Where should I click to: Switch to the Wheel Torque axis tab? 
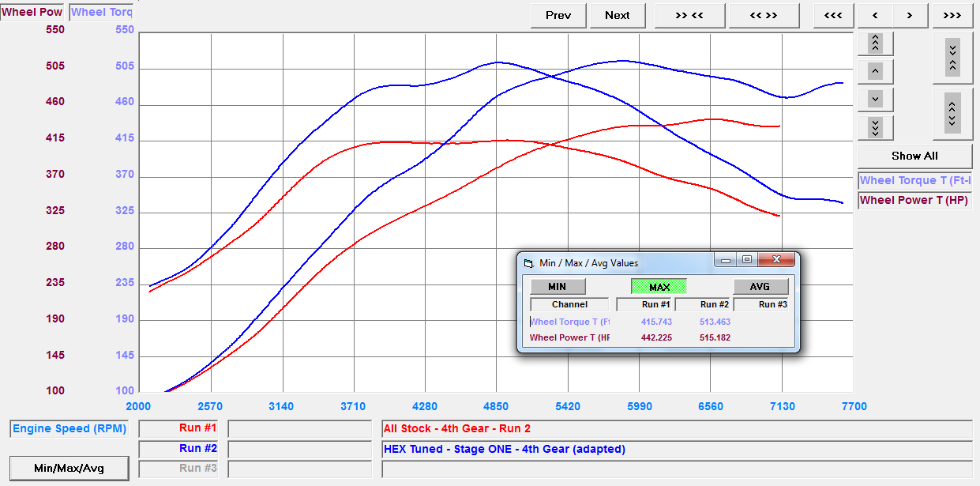101,12
